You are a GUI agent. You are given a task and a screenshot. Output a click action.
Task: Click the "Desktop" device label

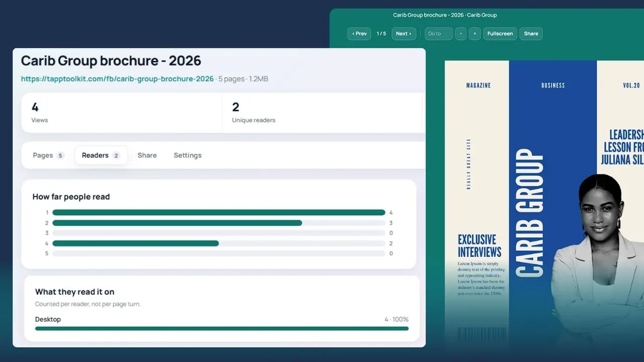coord(48,319)
